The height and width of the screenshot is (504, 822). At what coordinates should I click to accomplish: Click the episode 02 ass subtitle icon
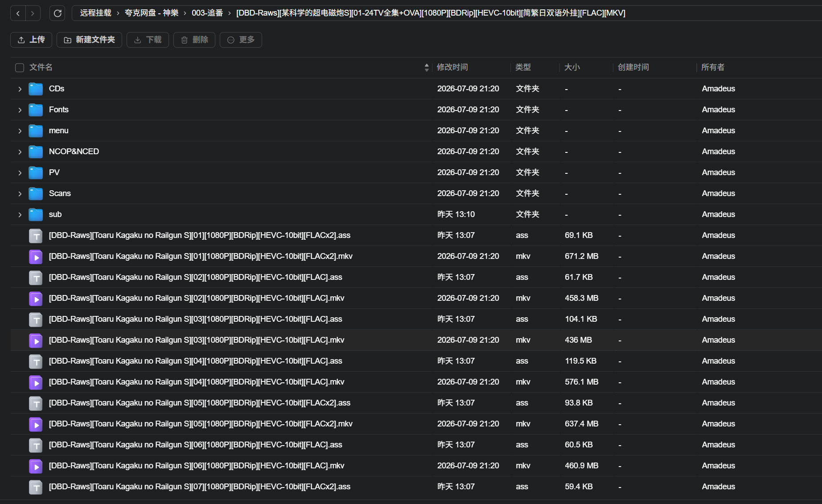tap(36, 278)
